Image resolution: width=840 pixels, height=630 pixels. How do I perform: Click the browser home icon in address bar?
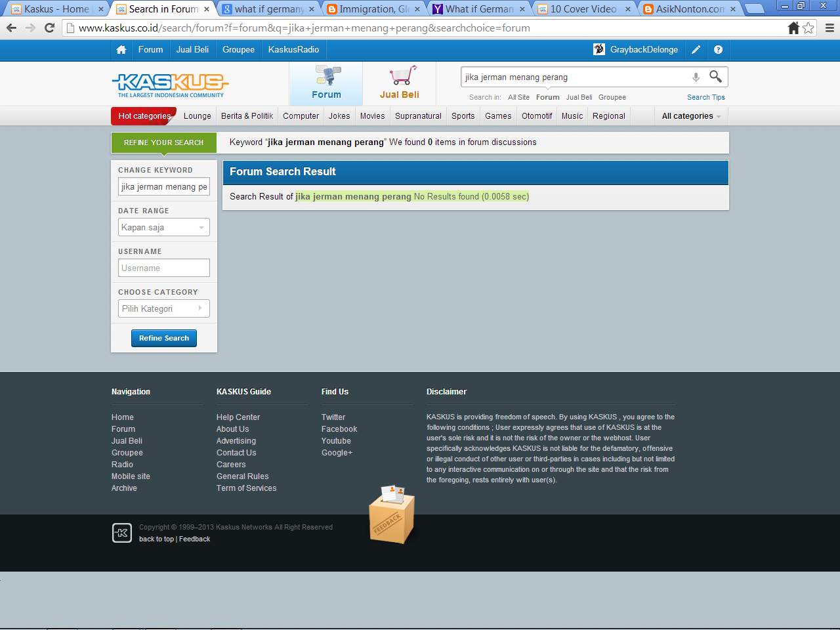click(793, 28)
